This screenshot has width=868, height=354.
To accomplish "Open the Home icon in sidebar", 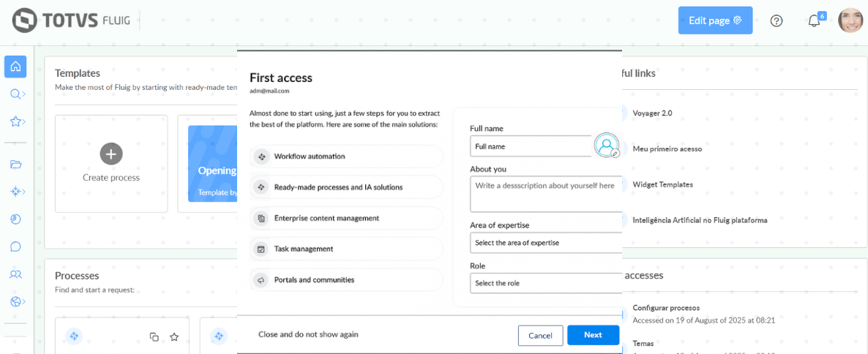I will point(15,67).
